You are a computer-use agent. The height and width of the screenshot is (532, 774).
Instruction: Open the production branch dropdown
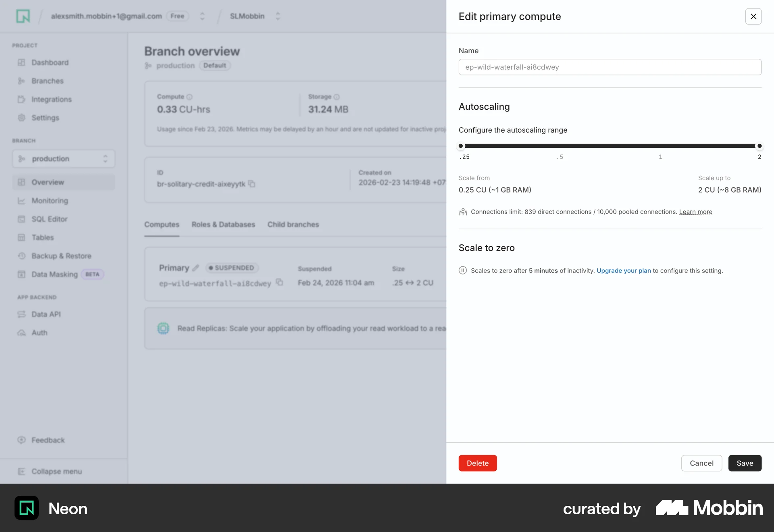(64, 159)
